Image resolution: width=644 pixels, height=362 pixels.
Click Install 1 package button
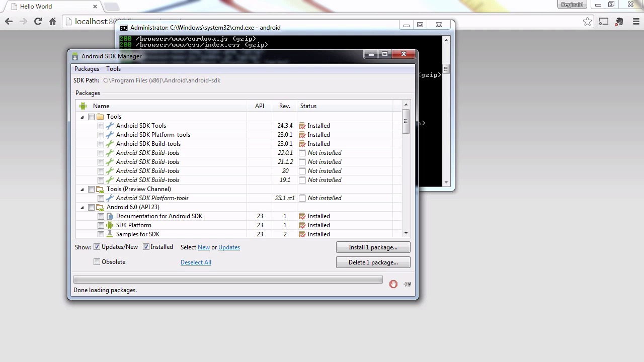[x=373, y=247]
